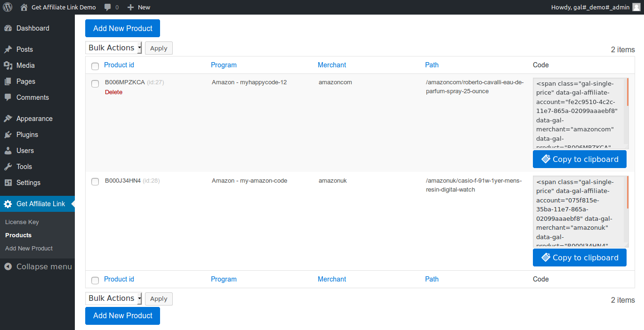Sort by Product id in the header

(119, 65)
